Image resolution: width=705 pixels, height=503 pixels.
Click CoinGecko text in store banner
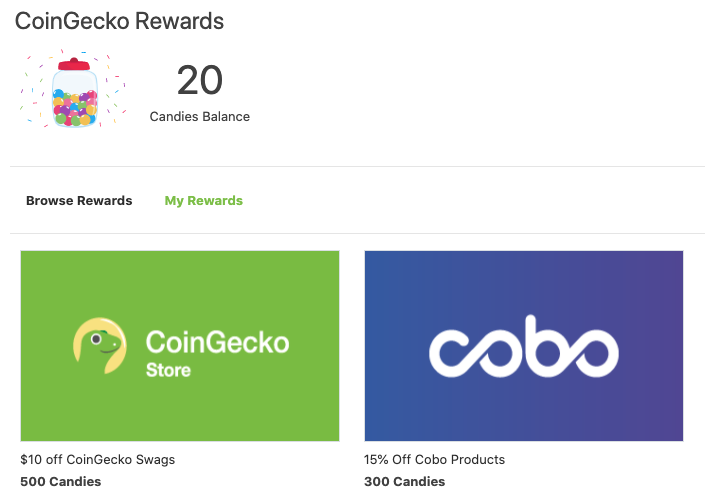pyautogui.click(x=217, y=343)
